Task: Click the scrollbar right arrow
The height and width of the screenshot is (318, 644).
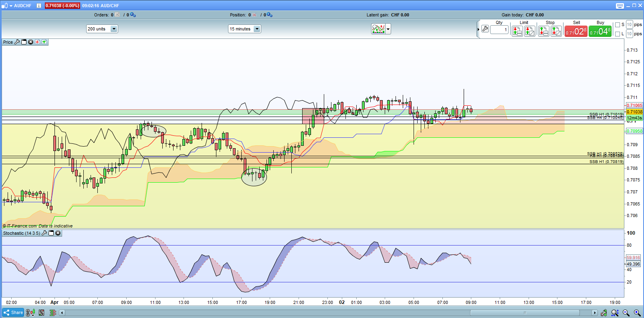Action: (595, 313)
